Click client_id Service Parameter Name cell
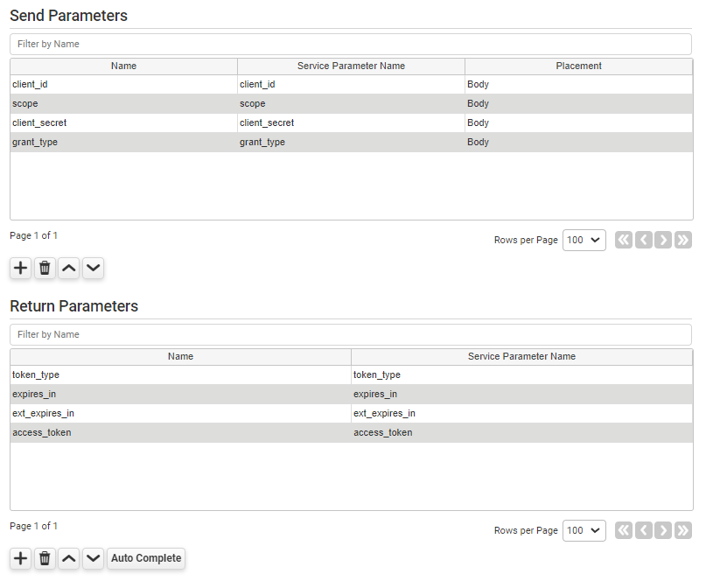 351,85
